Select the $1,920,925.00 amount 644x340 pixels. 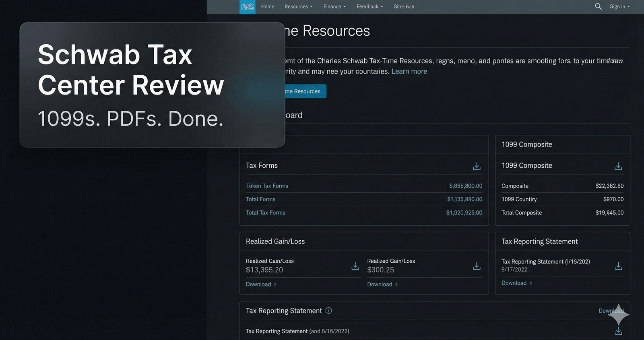tap(464, 212)
